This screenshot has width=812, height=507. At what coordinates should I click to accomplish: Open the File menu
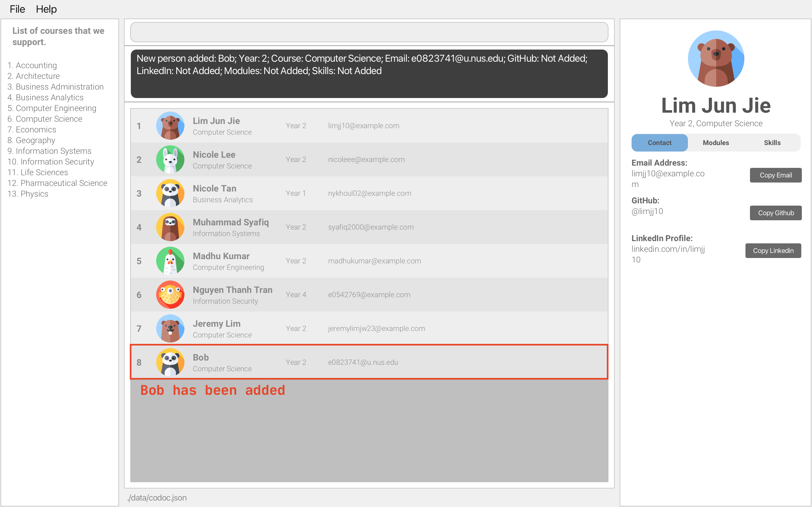coord(17,8)
